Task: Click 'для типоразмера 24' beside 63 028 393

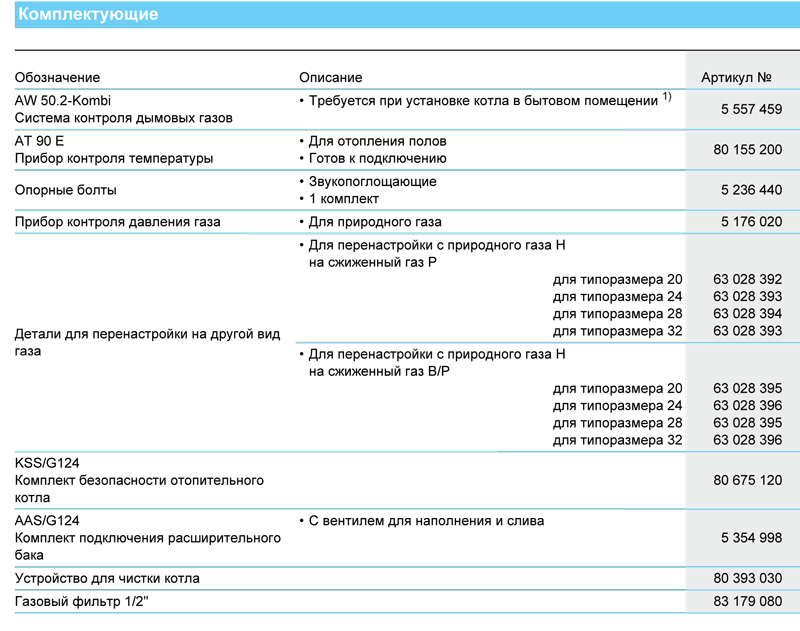Action: pyautogui.click(x=617, y=296)
